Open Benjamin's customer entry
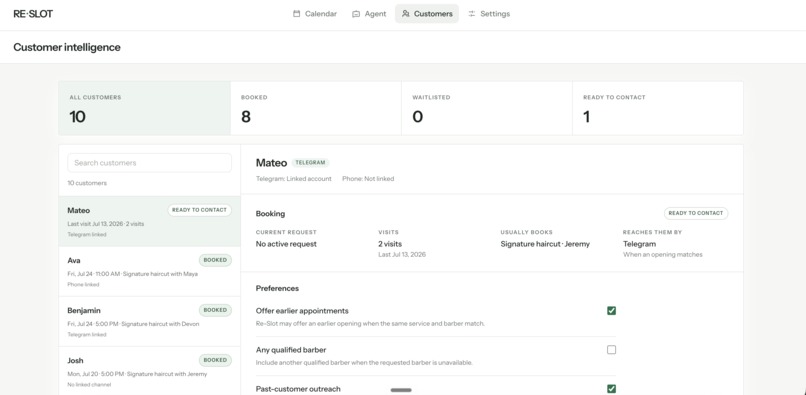The height and width of the screenshot is (395, 806). (x=150, y=321)
